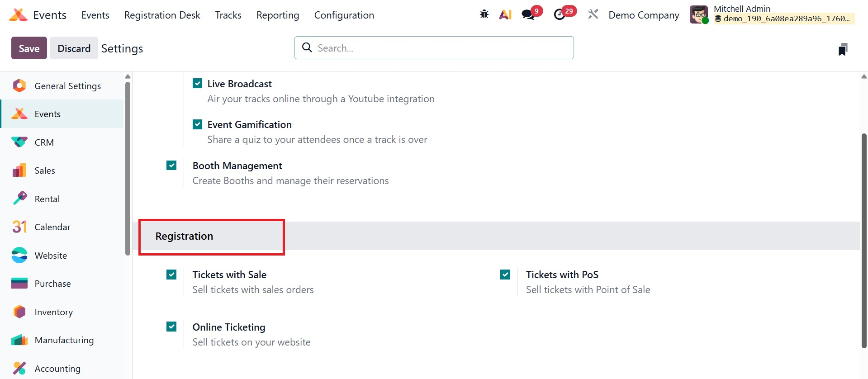The width and height of the screenshot is (868, 379).
Task: Open Mitchell Admin user avatar menu
Action: [x=698, y=14]
